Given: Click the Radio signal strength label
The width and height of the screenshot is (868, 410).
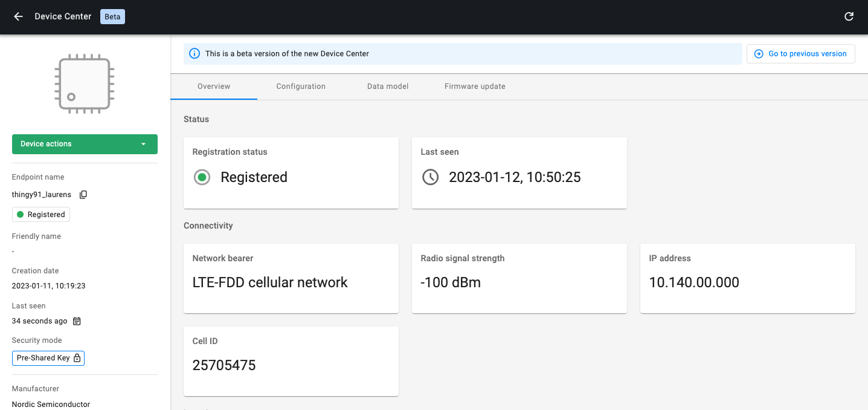Looking at the screenshot, I should pos(463,258).
